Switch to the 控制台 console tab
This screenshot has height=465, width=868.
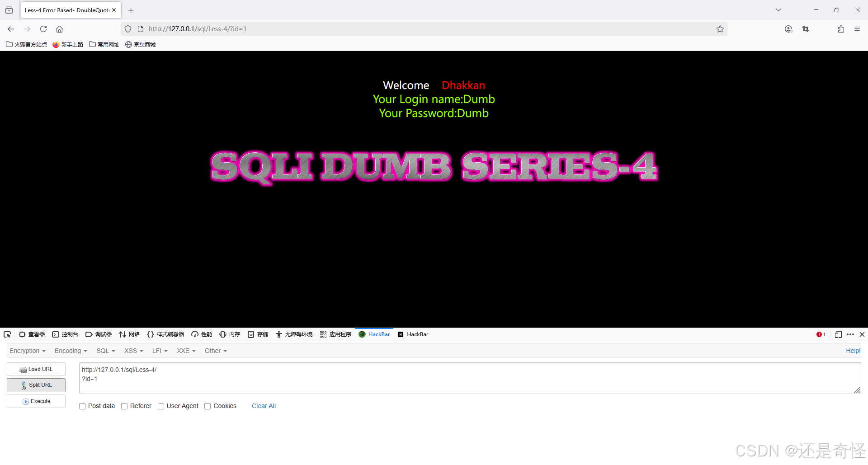tap(65, 334)
